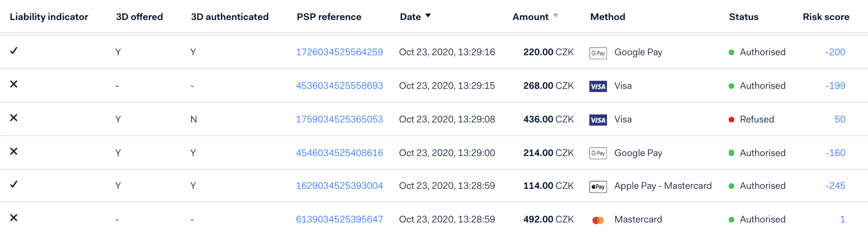Open PSP reference 4536034525558693
The height and width of the screenshot is (233, 868).
coord(339,85)
